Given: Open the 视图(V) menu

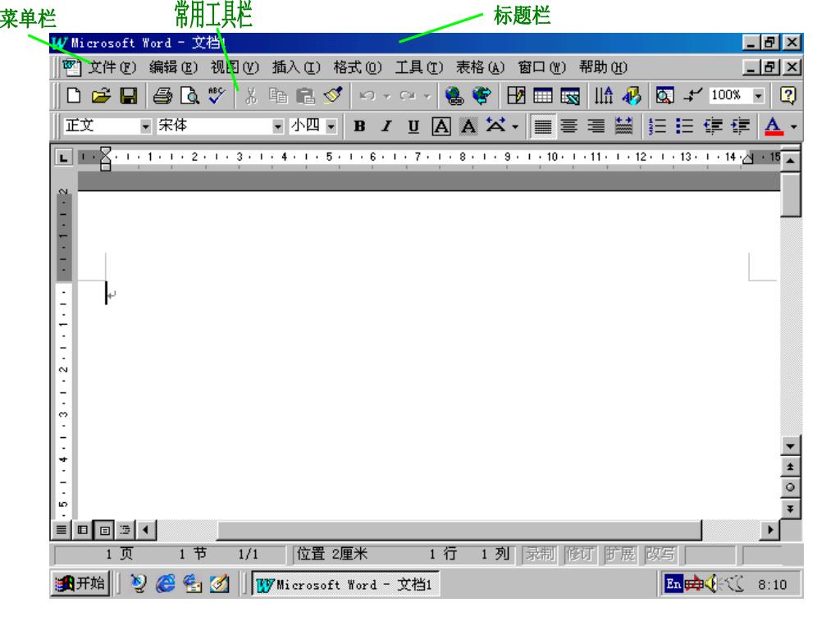Looking at the screenshot, I should tap(234, 67).
